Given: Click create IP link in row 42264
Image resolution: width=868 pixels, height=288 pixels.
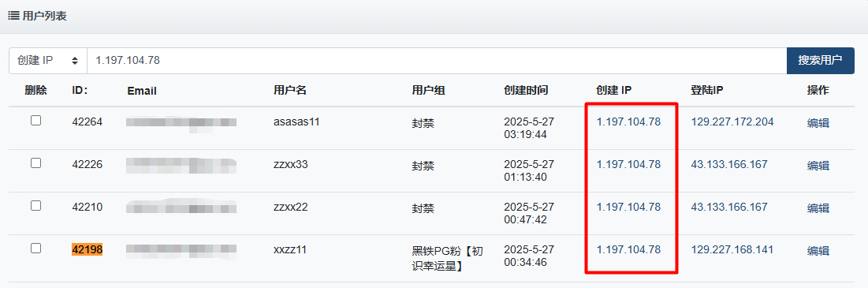Looking at the screenshot, I should point(629,122).
